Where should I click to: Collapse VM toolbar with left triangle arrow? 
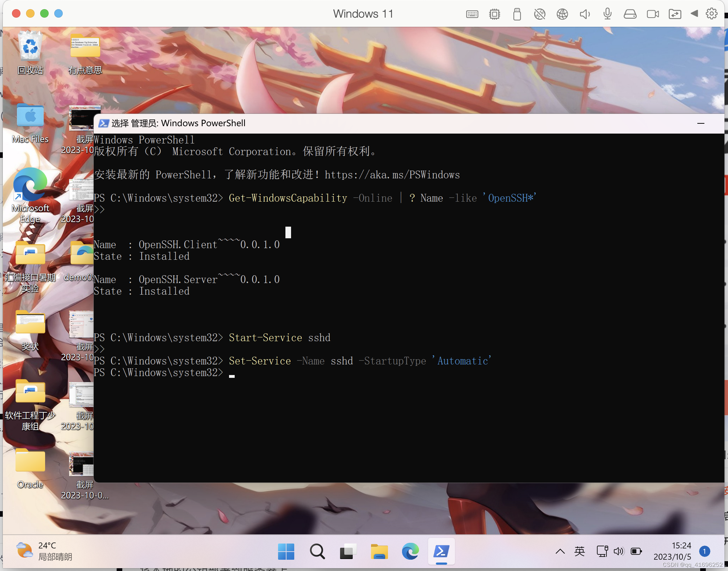pyautogui.click(x=694, y=13)
